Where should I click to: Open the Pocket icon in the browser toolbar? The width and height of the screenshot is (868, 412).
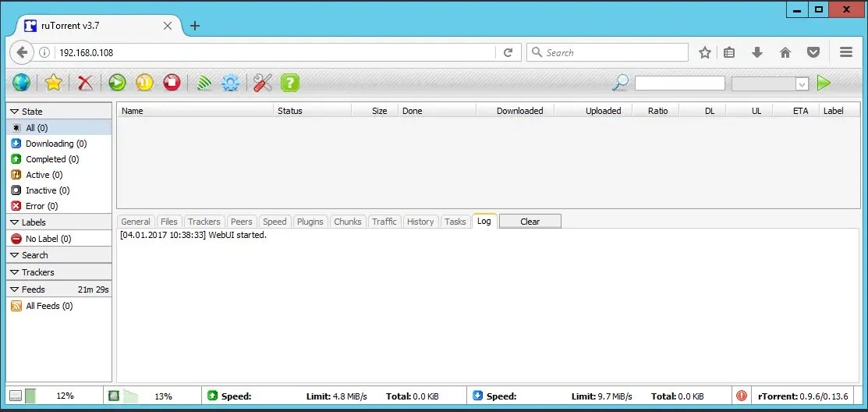pyautogui.click(x=813, y=52)
